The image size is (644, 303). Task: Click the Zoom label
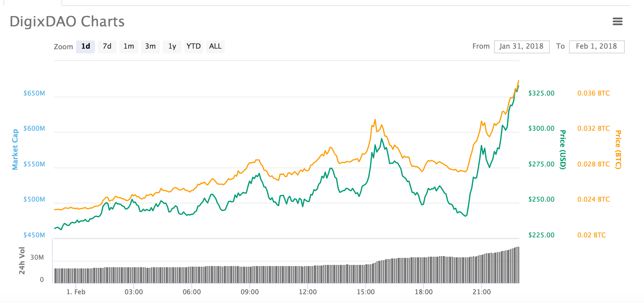click(63, 47)
